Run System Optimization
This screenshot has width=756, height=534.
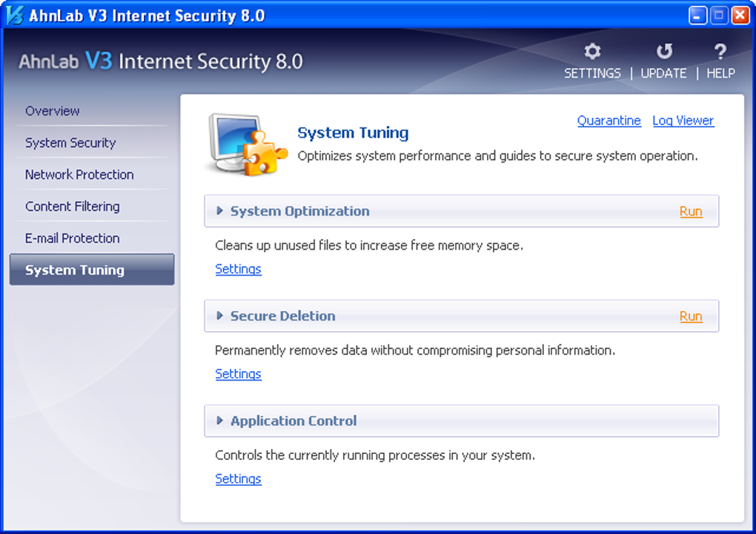coord(691,212)
